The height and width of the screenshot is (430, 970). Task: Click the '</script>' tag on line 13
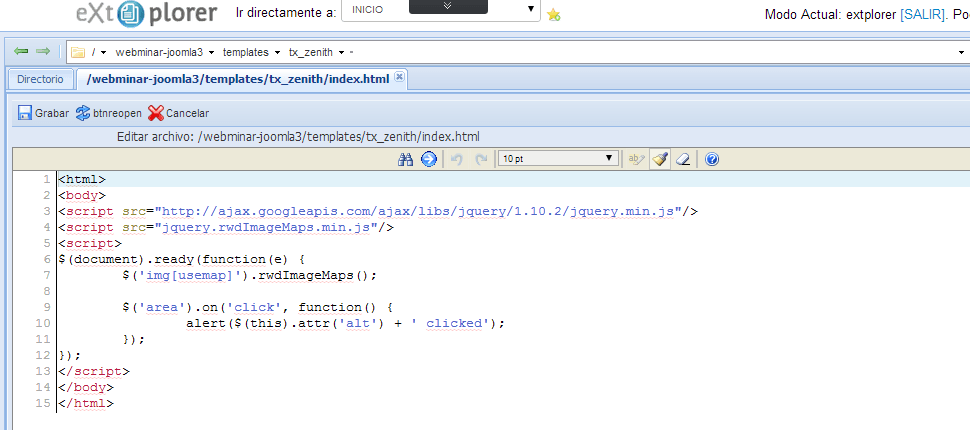pyautogui.click(x=94, y=371)
